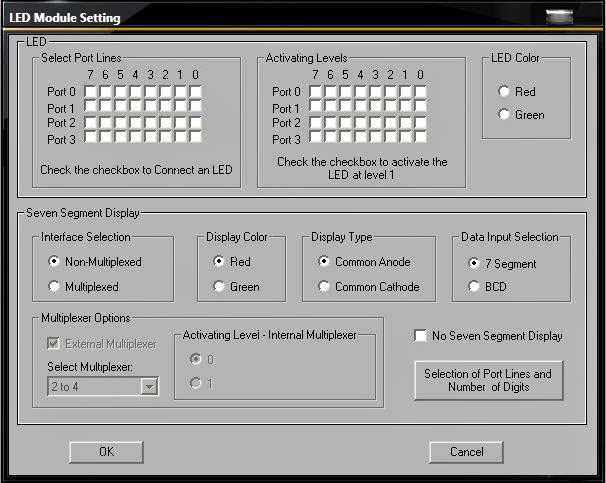The width and height of the screenshot is (606, 483).
Task: Close dialog using title bar button
Action: (x=559, y=17)
